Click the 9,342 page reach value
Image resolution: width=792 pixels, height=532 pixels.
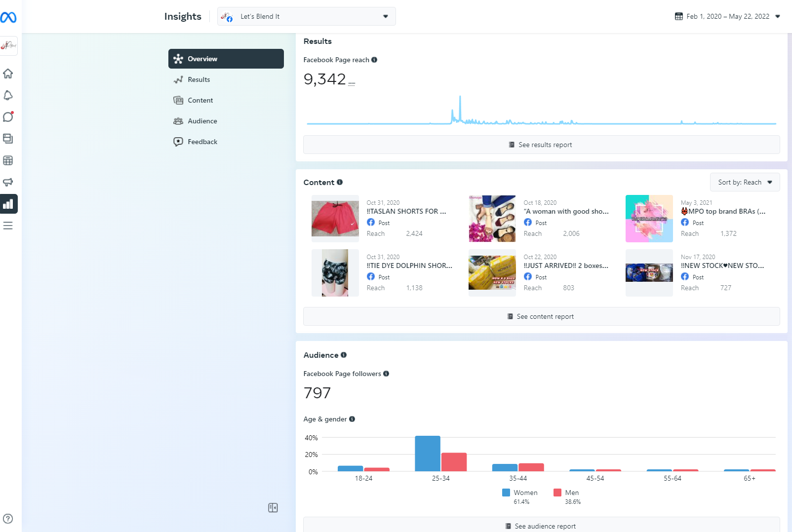(x=325, y=79)
